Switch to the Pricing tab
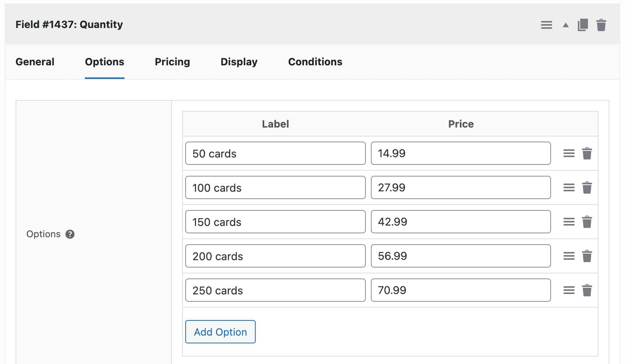The height and width of the screenshot is (364, 625). (172, 61)
